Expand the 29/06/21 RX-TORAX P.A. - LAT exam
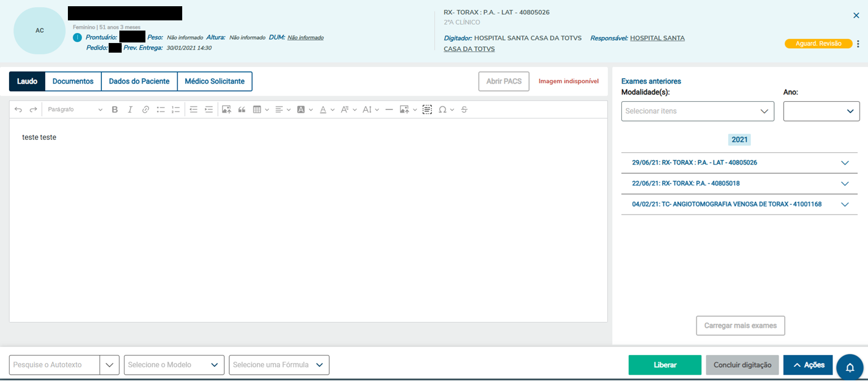 [740, 163]
